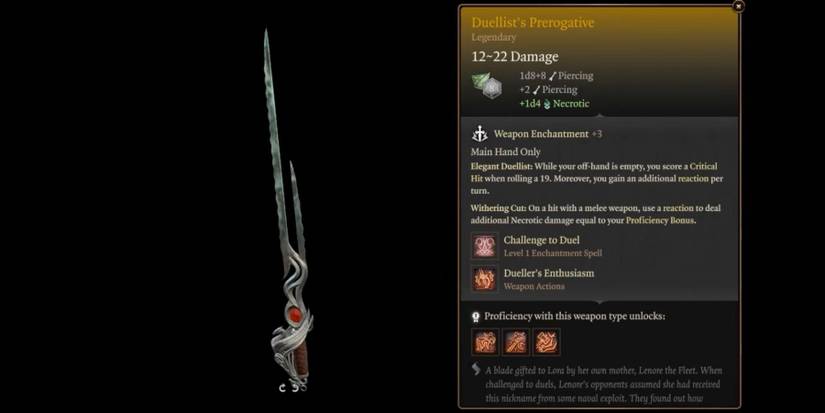Click the green Necrotic damage type icon

coord(547,104)
